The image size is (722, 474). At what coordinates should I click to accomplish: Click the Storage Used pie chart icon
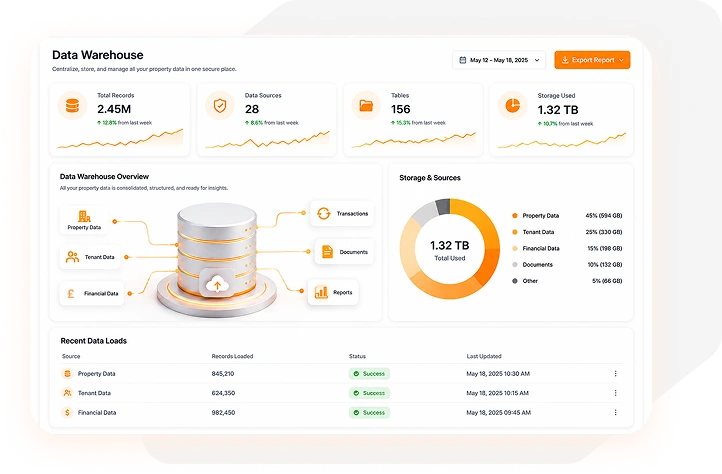coord(512,106)
